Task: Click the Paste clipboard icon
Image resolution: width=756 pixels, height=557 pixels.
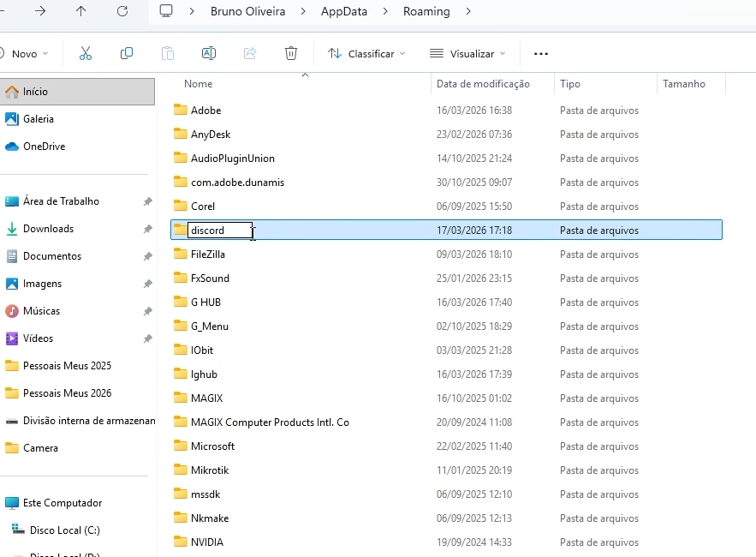Action: 167,54
